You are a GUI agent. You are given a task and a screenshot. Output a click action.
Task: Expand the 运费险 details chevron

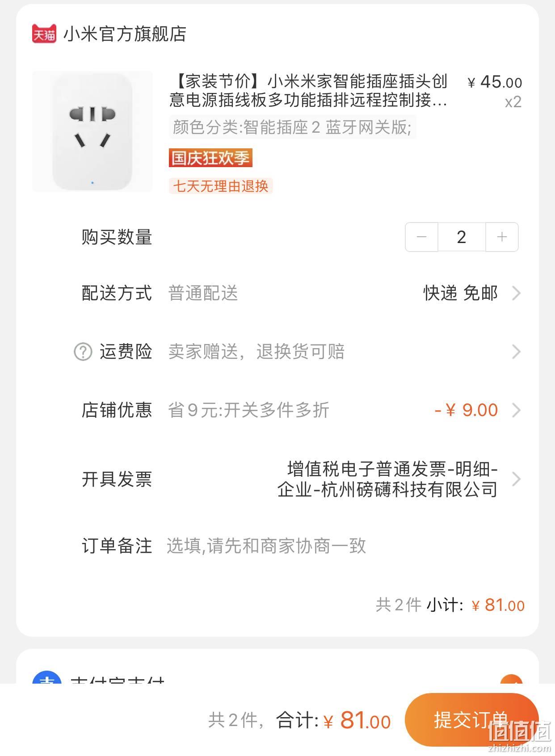pyautogui.click(x=516, y=352)
